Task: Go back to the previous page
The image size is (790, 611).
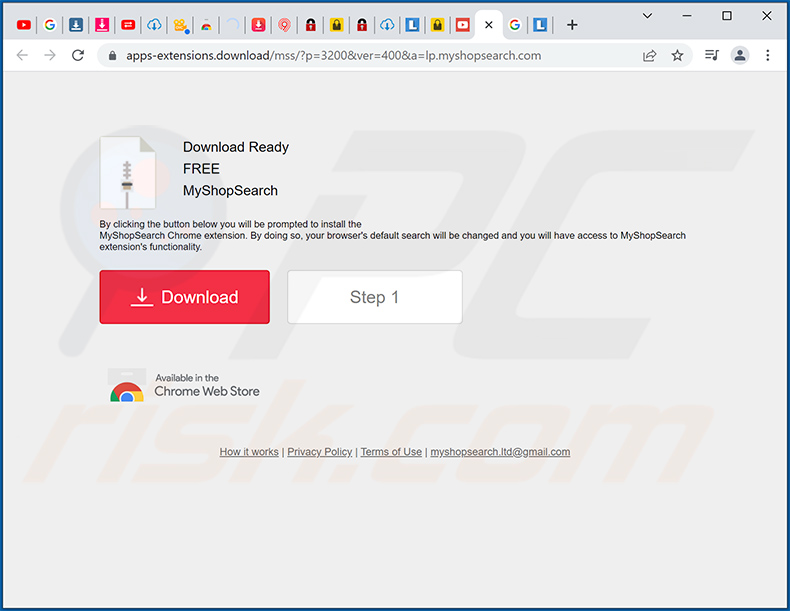Action: click(x=22, y=55)
